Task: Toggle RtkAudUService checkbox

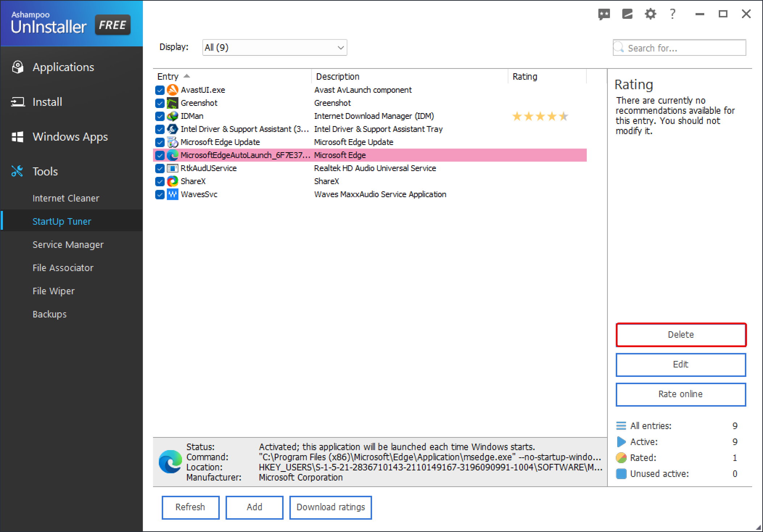Action: pos(160,169)
